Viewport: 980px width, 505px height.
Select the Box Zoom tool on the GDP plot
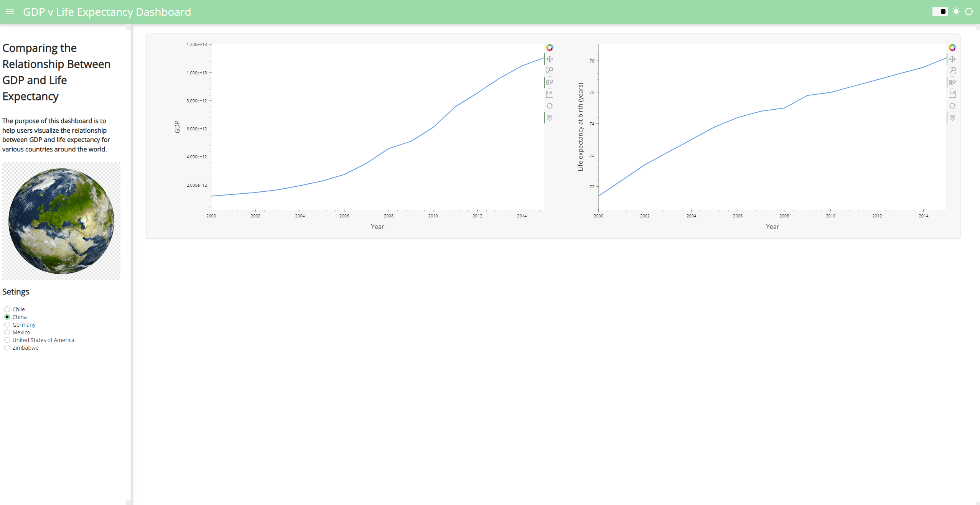pyautogui.click(x=550, y=71)
